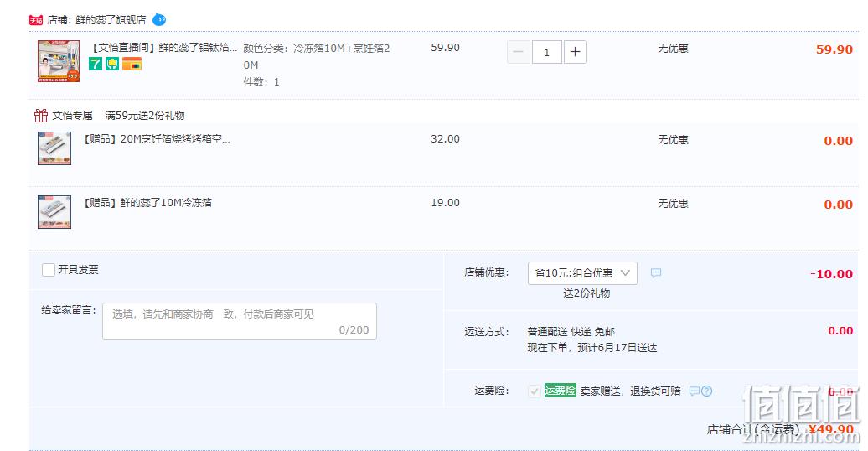Screen dimensions: 868x451
Task: Click the main product thumbnail image
Action: pos(59,61)
